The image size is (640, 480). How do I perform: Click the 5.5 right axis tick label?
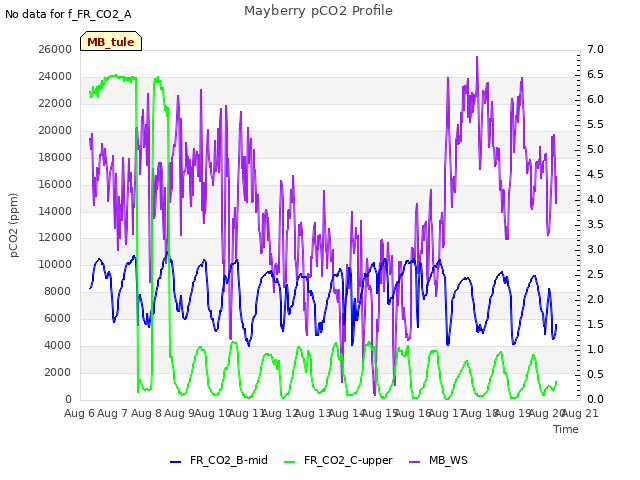(x=596, y=124)
